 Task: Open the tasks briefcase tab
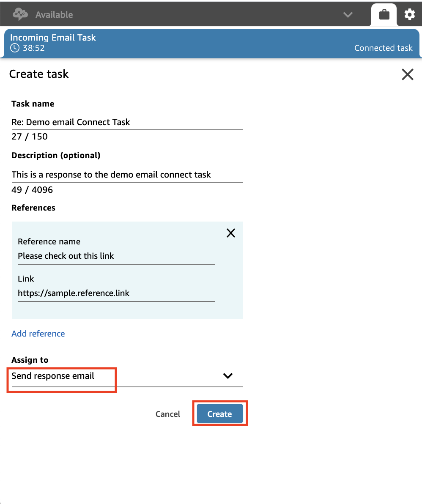pos(384,15)
